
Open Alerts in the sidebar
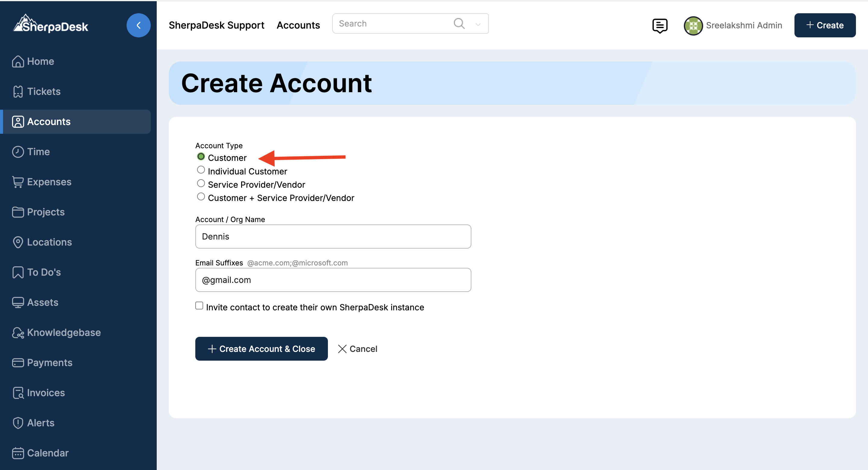coord(40,422)
